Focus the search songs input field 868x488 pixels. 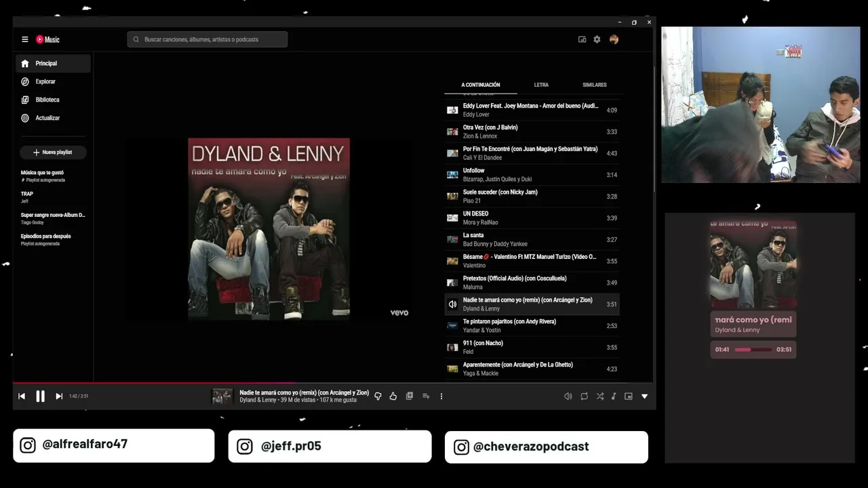click(208, 39)
